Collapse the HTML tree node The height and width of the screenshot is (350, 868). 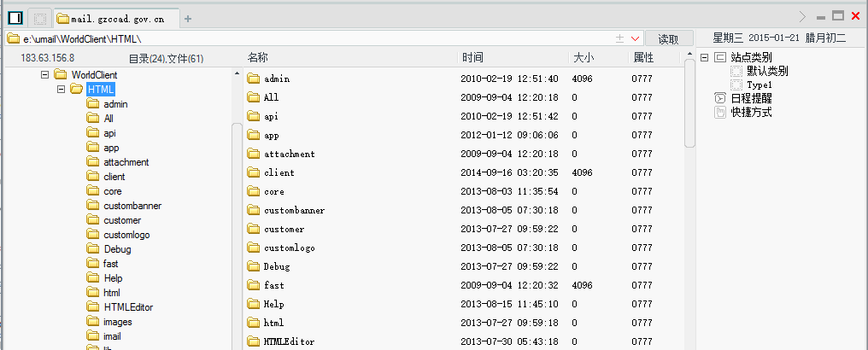click(x=62, y=89)
